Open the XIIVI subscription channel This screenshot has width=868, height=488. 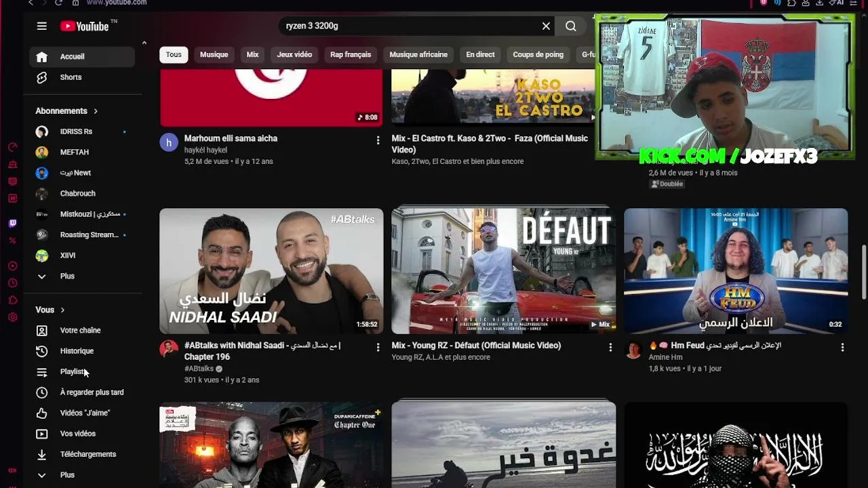point(82,256)
